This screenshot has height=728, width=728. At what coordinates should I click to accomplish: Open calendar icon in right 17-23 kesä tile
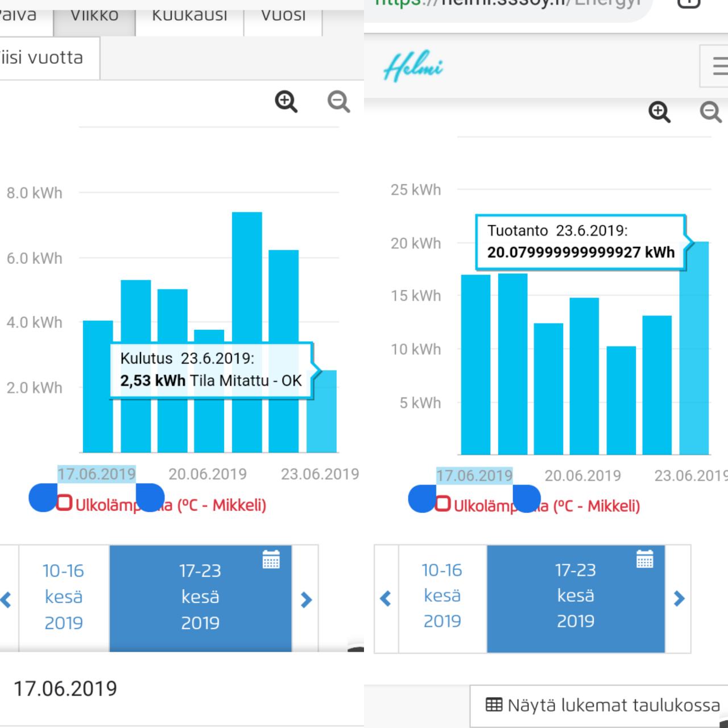coord(644,559)
